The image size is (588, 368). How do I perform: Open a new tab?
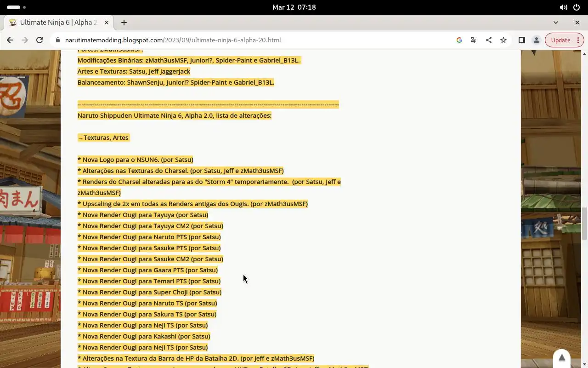point(124,23)
